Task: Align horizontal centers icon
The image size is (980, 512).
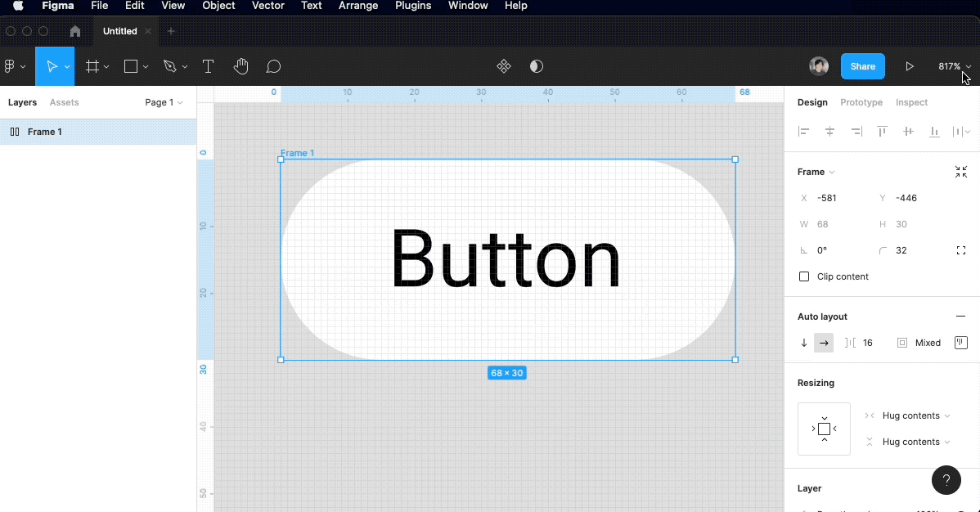Action: tap(830, 132)
